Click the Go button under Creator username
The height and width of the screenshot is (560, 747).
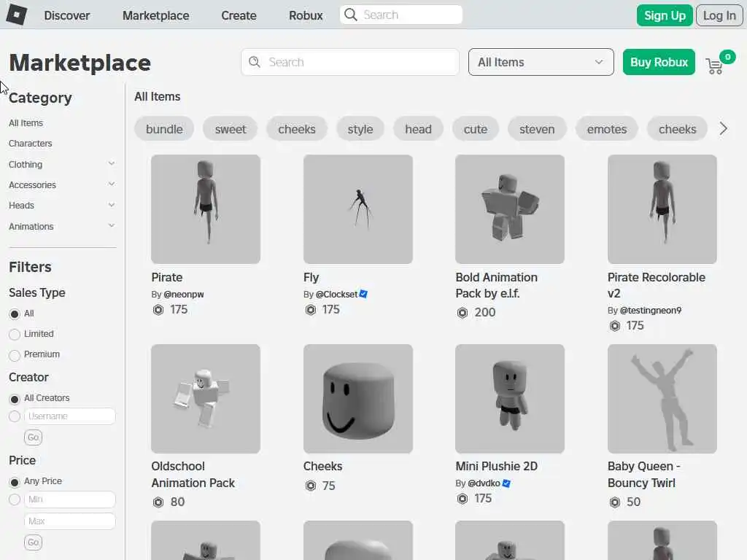[x=33, y=437]
